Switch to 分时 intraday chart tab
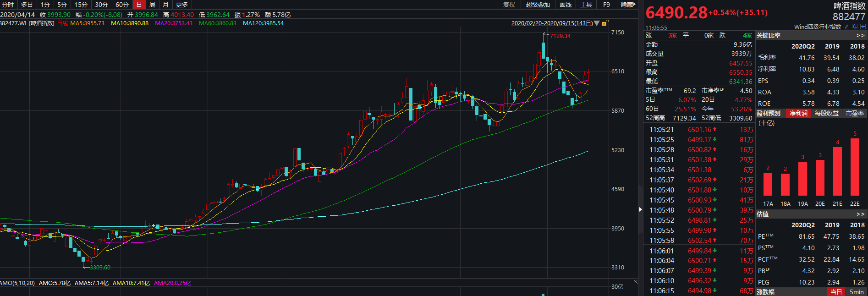The height and width of the screenshot is (296, 868). click(x=8, y=5)
